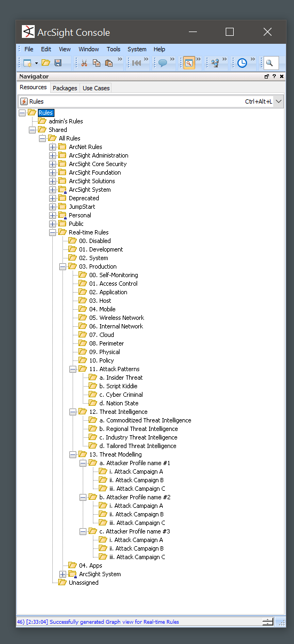294x644 pixels.
Task: Expand the ArcSight Administration folder
Action: point(52,155)
